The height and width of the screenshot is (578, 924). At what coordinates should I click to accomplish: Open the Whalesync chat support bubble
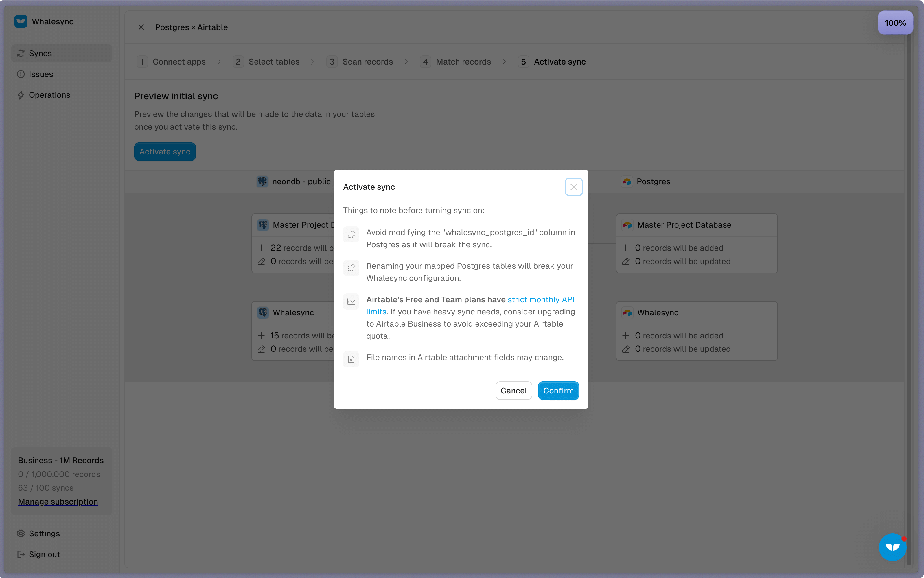(x=892, y=547)
